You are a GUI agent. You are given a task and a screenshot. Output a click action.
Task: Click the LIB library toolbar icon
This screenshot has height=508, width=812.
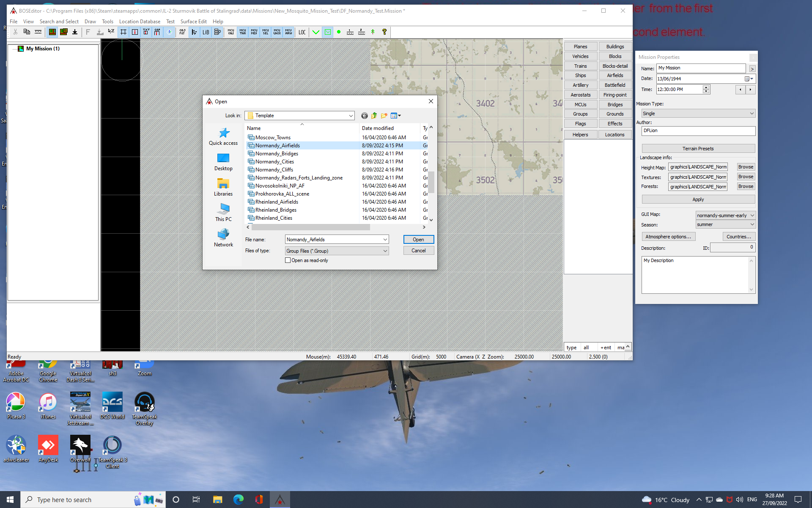coord(206,32)
